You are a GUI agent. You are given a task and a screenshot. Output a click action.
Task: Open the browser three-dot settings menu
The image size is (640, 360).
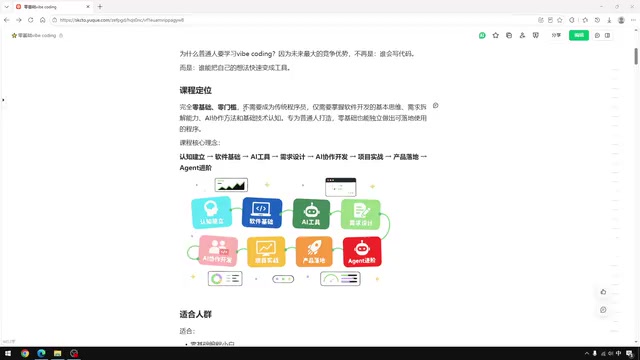tap(633, 20)
